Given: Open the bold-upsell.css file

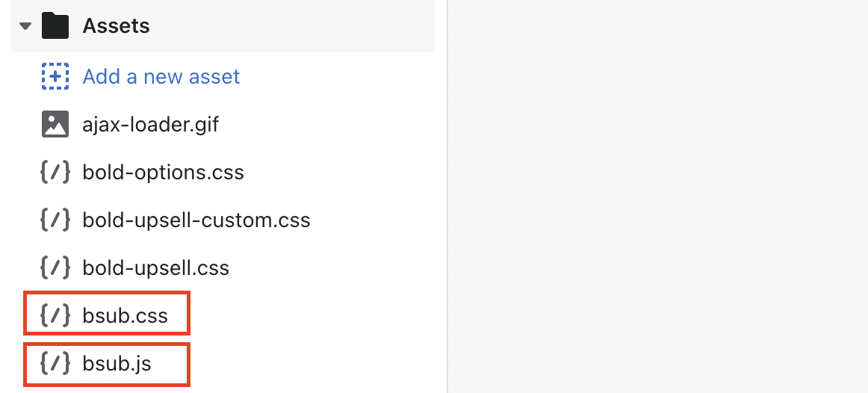Looking at the screenshot, I should [155, 268].
